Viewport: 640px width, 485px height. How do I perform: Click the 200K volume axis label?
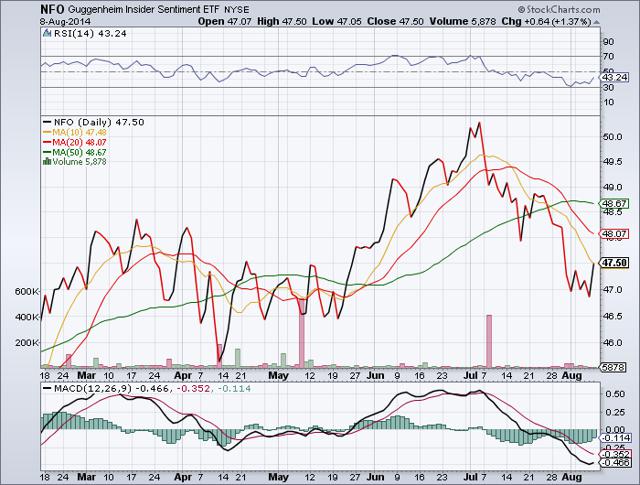(27, 342)
